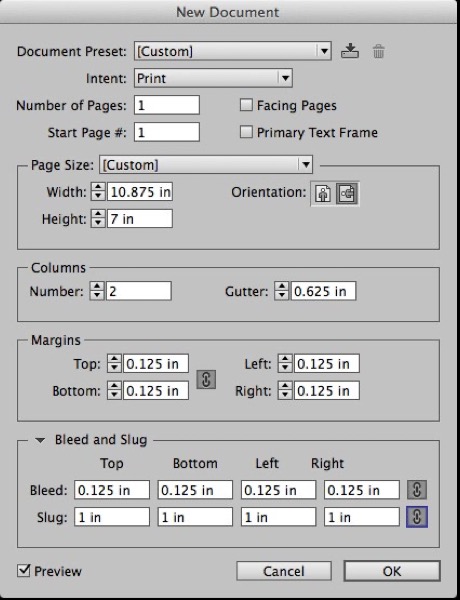
Task: Click the Right margin field
Action: pyautogui.click(x=327, y=390)
